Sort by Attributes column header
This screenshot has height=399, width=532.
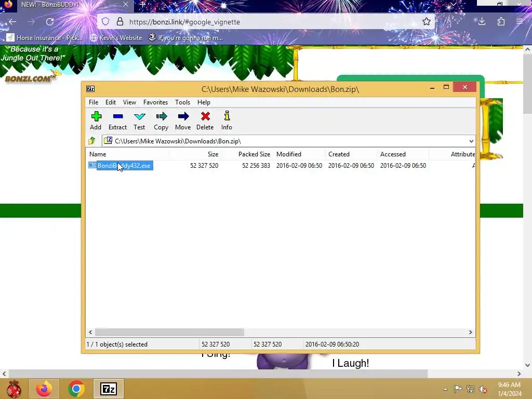453,154
